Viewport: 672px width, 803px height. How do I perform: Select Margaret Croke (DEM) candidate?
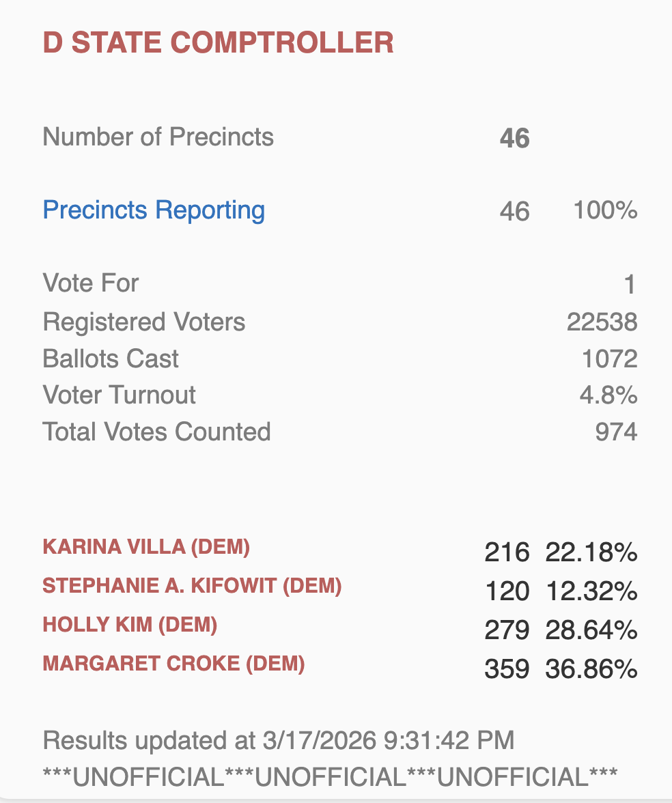[x=173, y=664]
